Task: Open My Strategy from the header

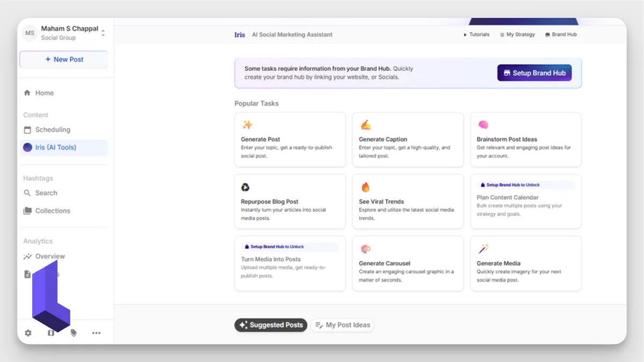Action: coord(517,34)
